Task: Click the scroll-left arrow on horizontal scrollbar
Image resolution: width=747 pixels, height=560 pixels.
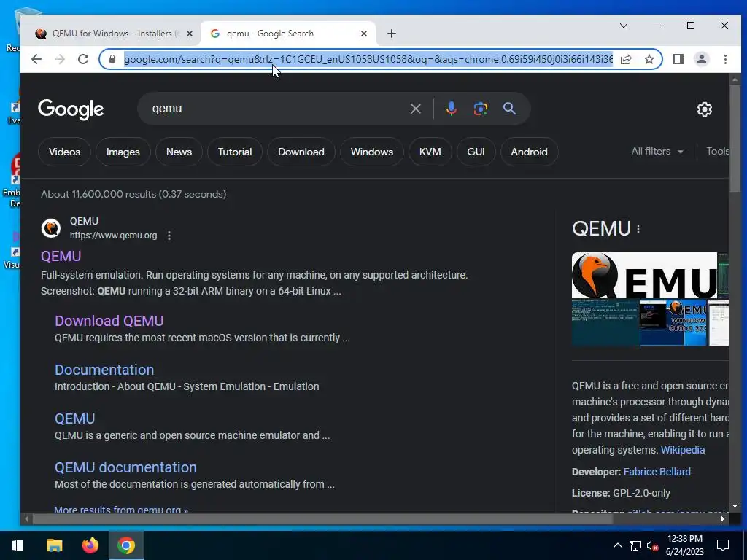Action: pyautogui.click(x=26, y=518)
